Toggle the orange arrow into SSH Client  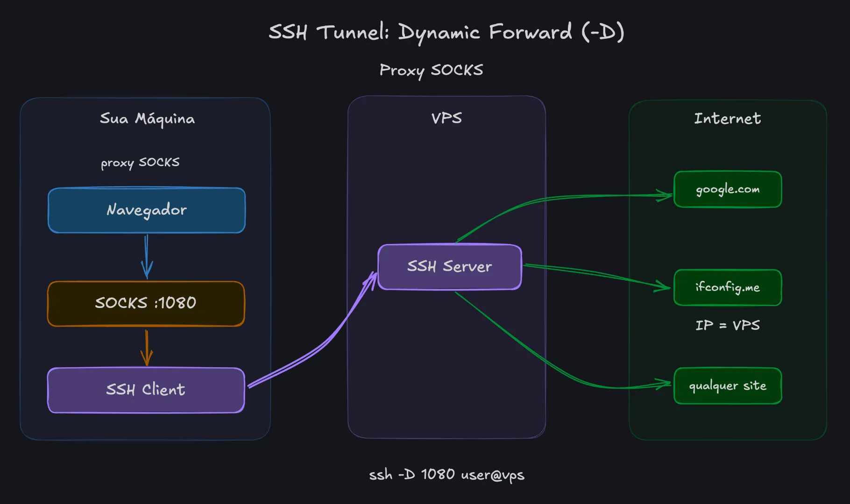click(x=146, y=348)
